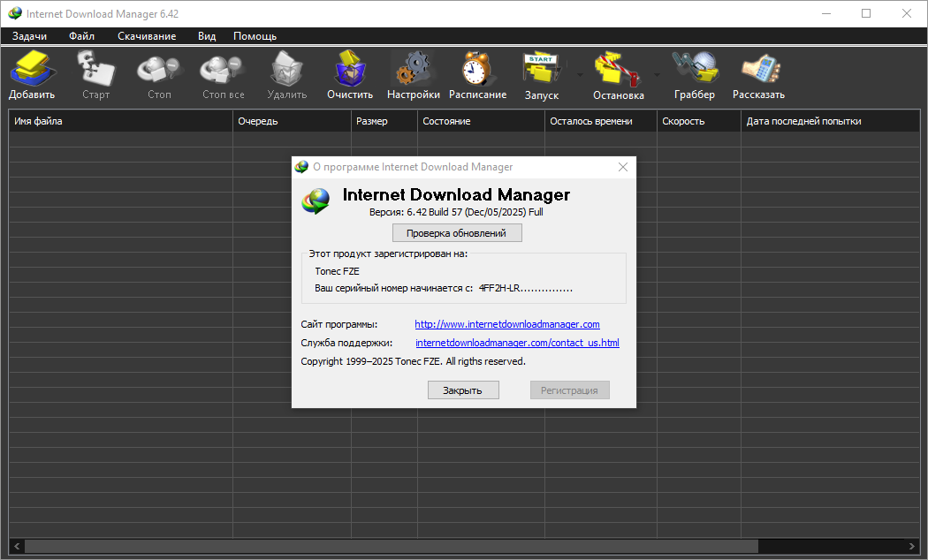Click the Запуск queue start icon
Screen dimensions: 928x560
click(541, 74)
